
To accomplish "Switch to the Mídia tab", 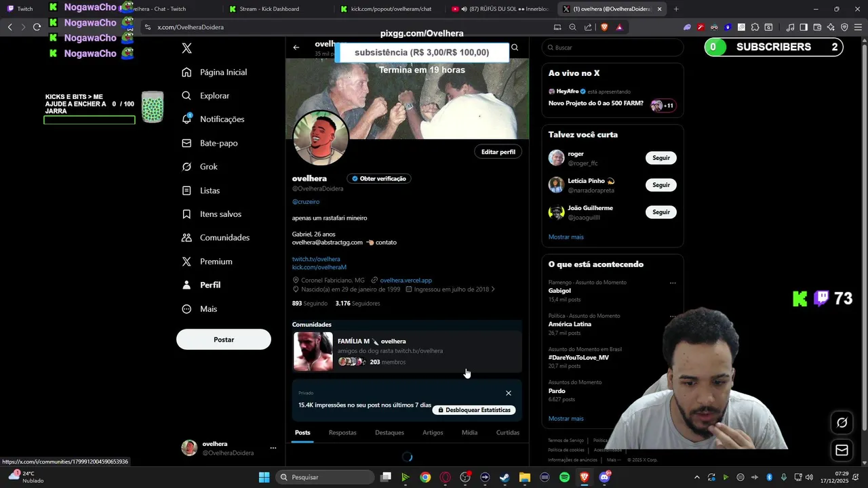I will coord(469,432).
